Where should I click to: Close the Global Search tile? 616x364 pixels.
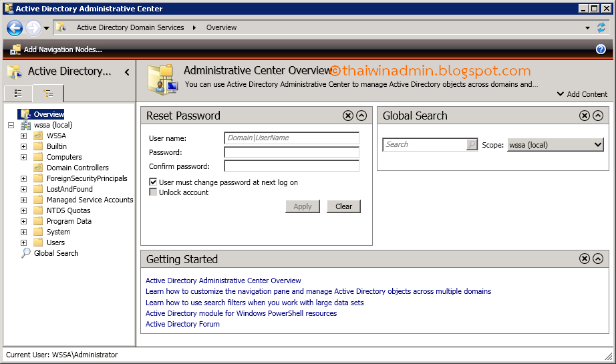coord(585,116)
